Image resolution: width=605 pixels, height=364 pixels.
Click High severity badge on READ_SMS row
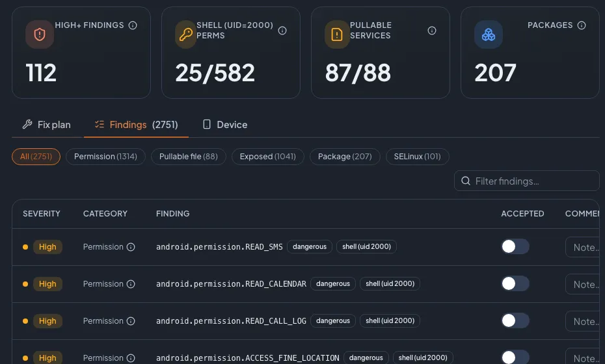point(47,247)
